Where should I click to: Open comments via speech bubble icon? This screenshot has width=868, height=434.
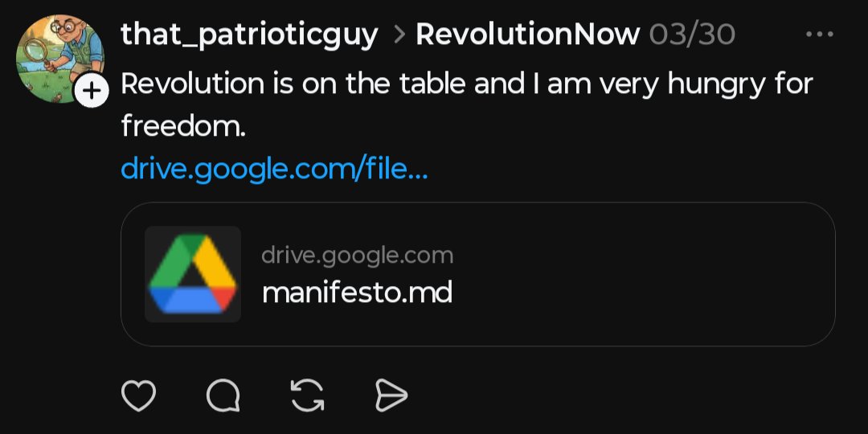click(x=223, y=395)
